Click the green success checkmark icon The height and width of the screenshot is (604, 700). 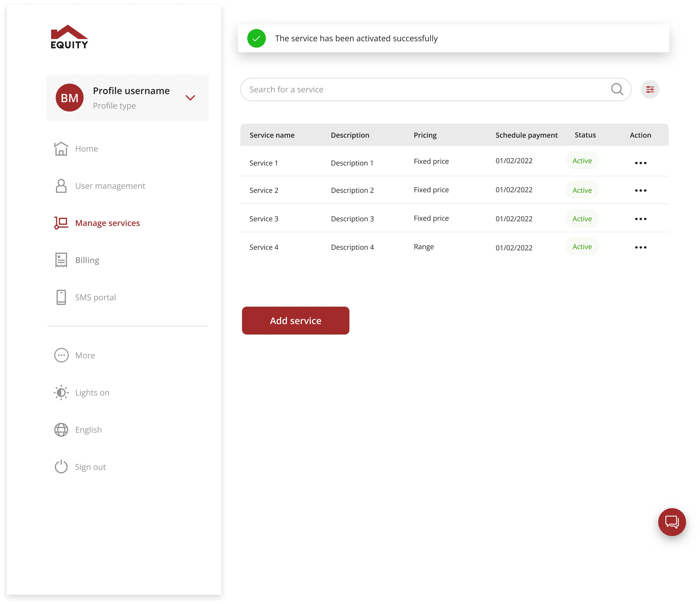pos(256,39)
